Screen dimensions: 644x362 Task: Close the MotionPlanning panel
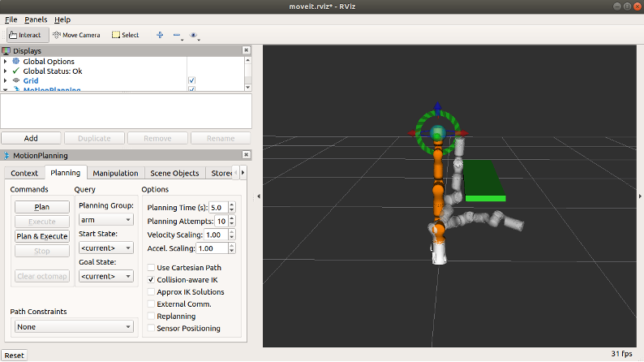tap(247, 155)
